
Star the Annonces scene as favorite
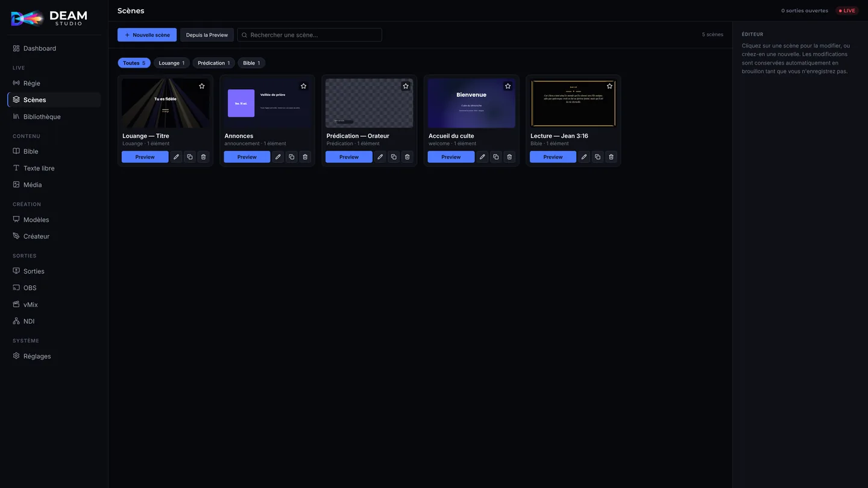coord(304,86)
